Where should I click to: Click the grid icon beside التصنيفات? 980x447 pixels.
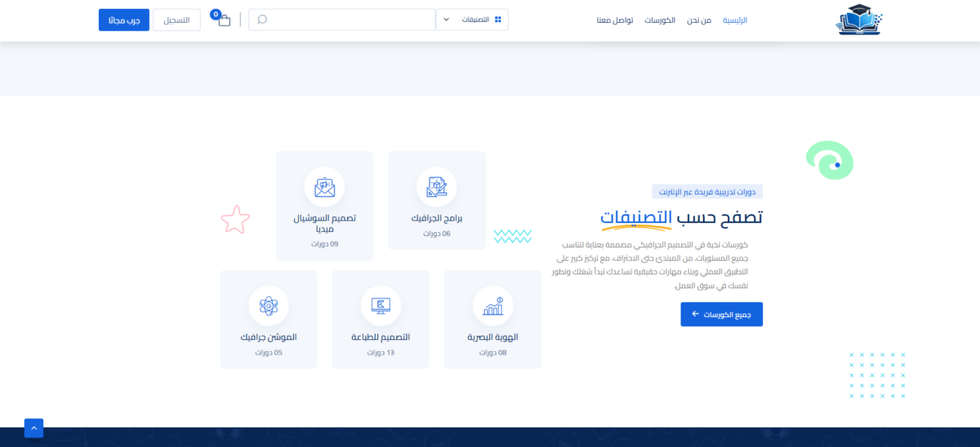[498, 20]
